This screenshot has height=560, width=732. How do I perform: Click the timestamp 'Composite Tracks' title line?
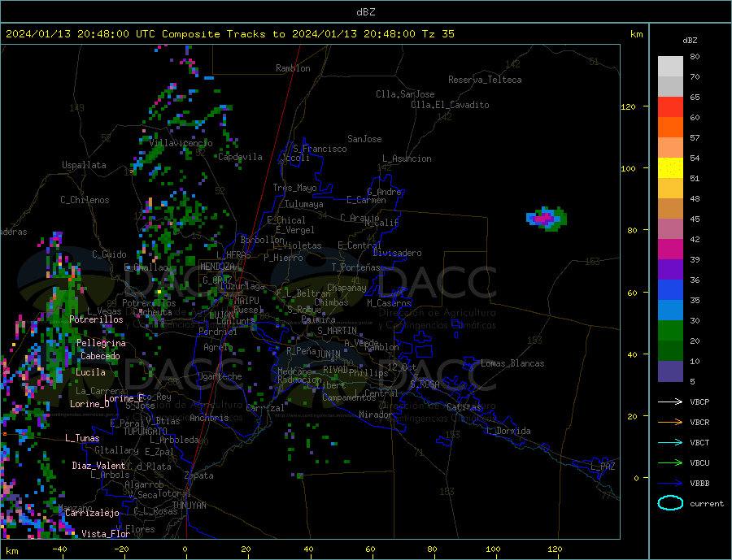point(230,34)
